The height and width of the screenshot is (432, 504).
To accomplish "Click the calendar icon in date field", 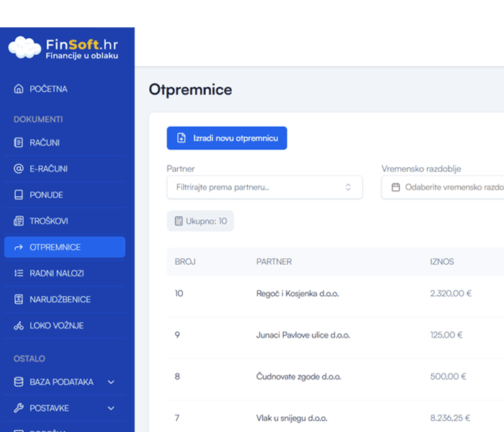I will [x=395, y=187].
